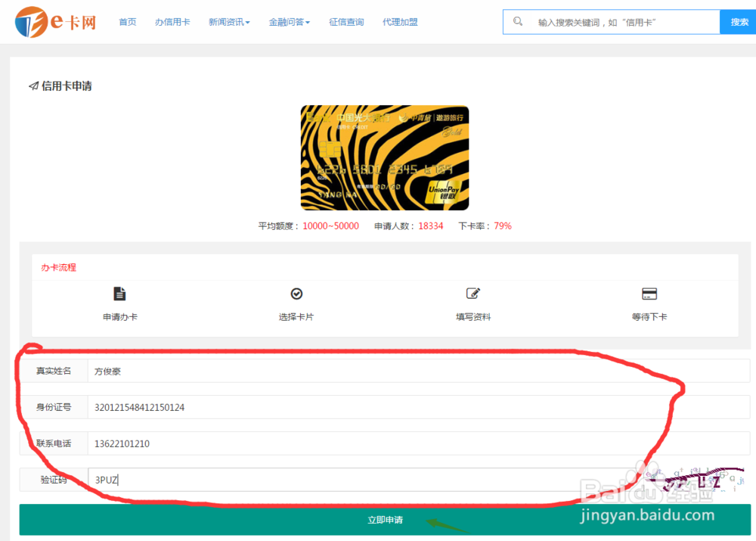The image size is (756, 541).
Task: Click the 填写资料 edit icon
Action: 473,294
